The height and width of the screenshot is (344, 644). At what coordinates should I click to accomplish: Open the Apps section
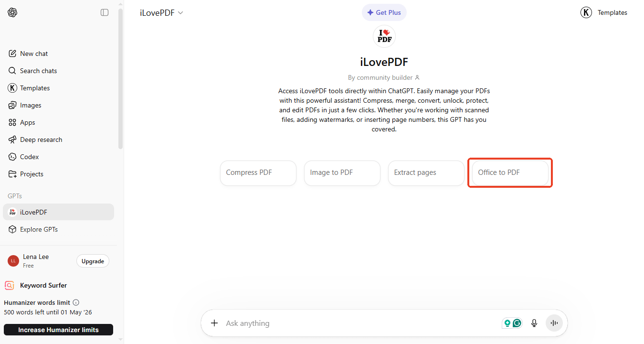[27, 122]
